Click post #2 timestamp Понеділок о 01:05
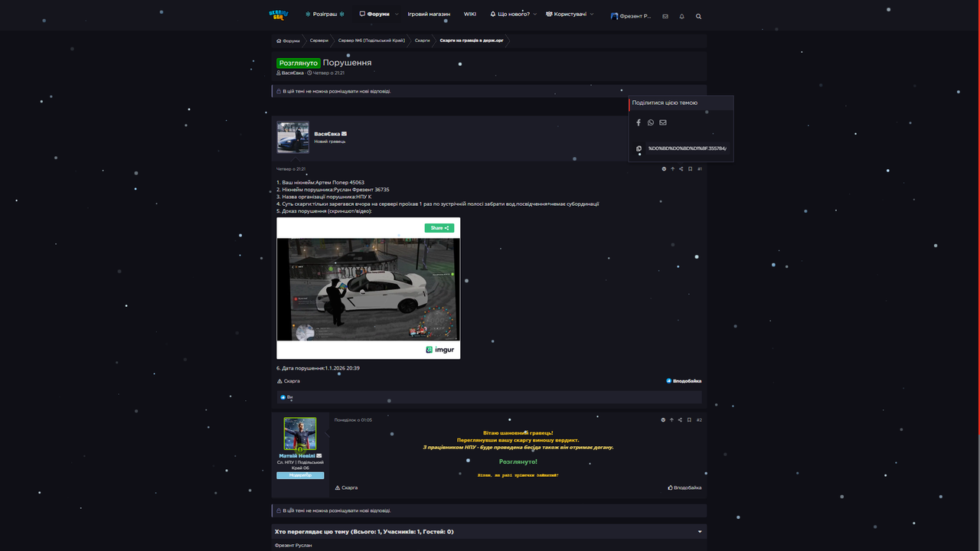Viewport: 980px width, 551px height. (353, 420)
